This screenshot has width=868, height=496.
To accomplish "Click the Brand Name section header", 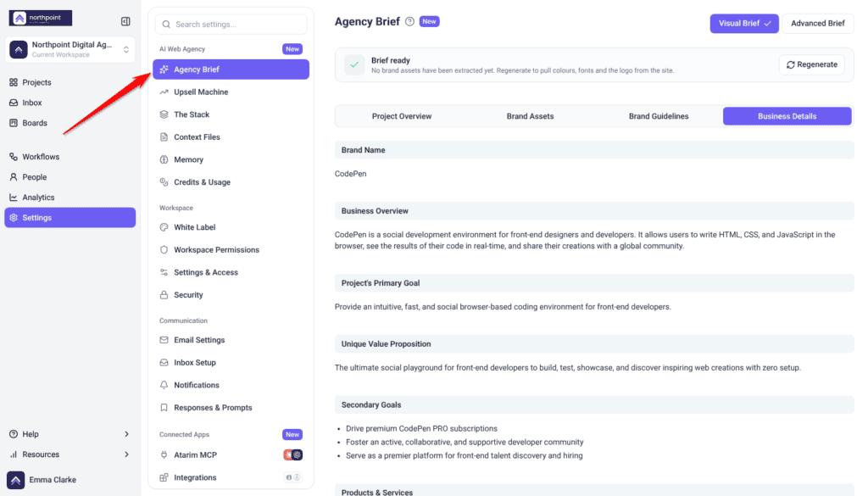I will point(594,150).
